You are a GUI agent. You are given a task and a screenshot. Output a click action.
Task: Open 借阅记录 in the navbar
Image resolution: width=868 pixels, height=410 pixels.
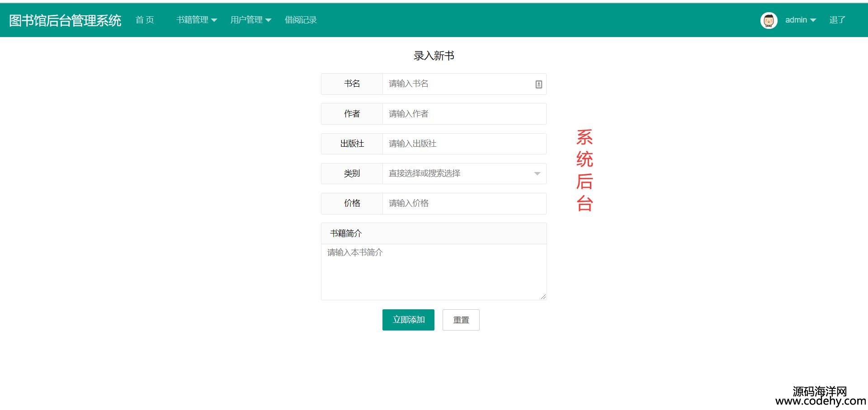301,20
